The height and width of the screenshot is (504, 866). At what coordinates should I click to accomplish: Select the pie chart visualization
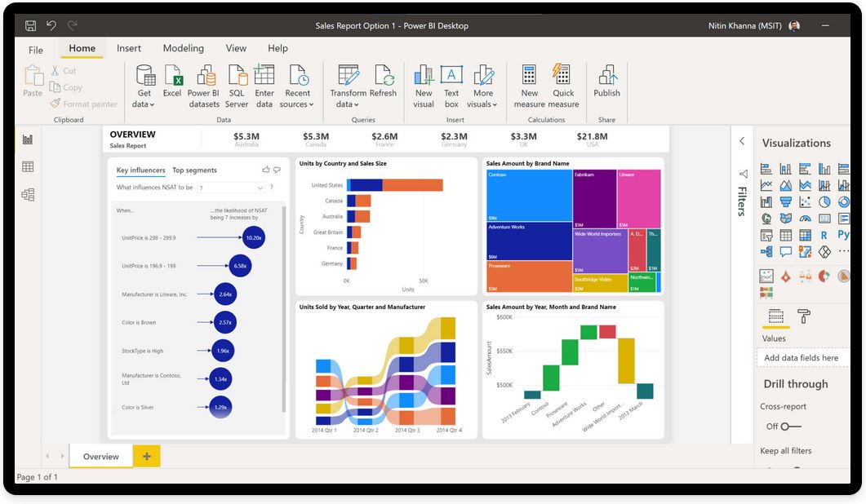click(x=824, y=202)
